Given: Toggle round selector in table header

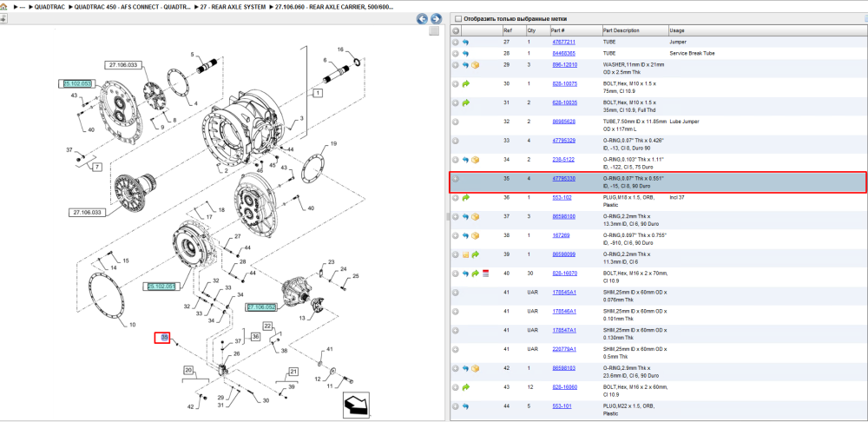Looking at the screenshot, I should pyautogui.click(x=456, y=30).
